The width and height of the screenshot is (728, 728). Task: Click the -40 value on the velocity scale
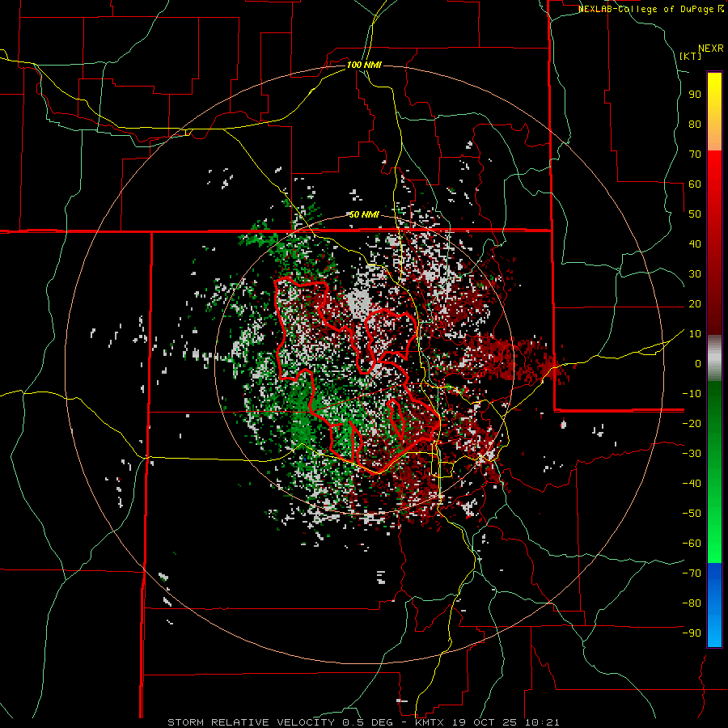[x=692, y=484]
